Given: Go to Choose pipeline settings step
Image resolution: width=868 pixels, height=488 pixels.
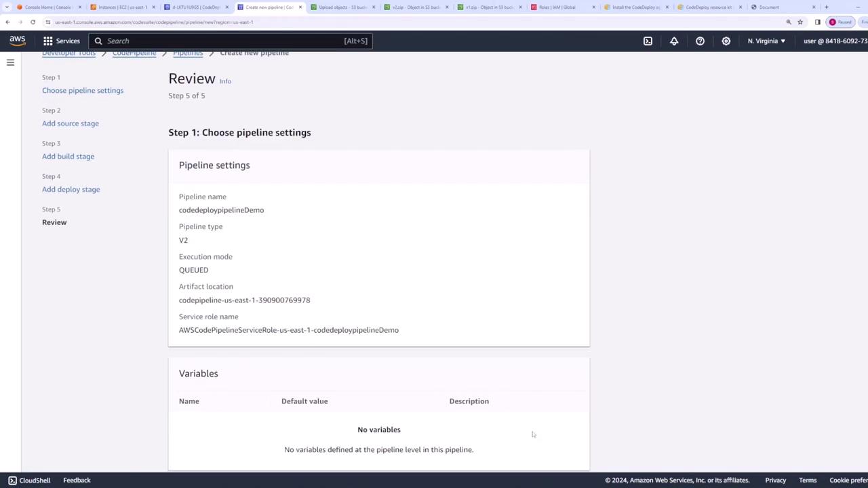Looking at the screenshot, I should pyautogui.click(x=83, y=90).
